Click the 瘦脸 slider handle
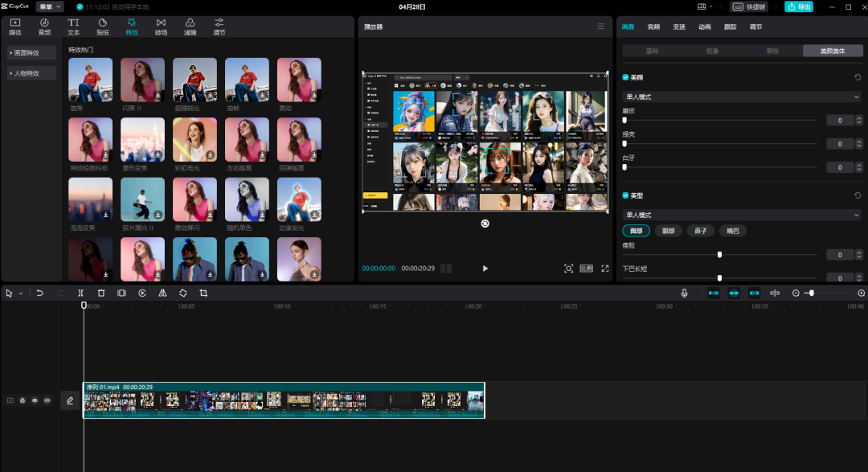This screenshot has width=868, height=472. tap(719, 255)
